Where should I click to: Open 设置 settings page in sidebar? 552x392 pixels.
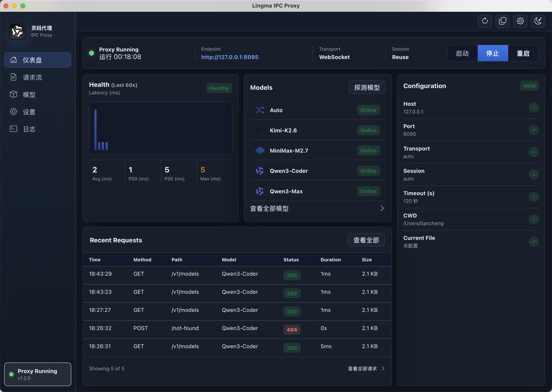[x=38, y=112]
